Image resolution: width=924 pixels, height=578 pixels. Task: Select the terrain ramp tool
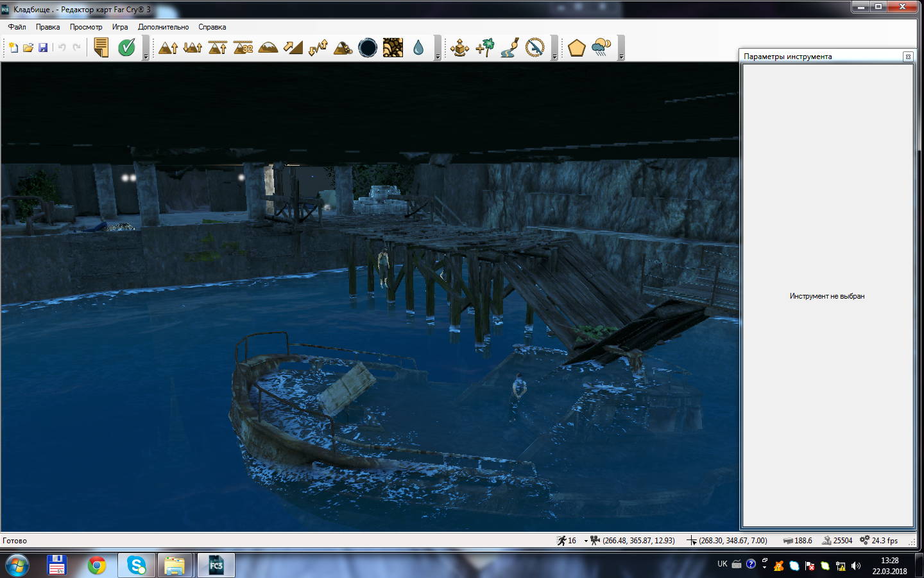pos(293,48)
